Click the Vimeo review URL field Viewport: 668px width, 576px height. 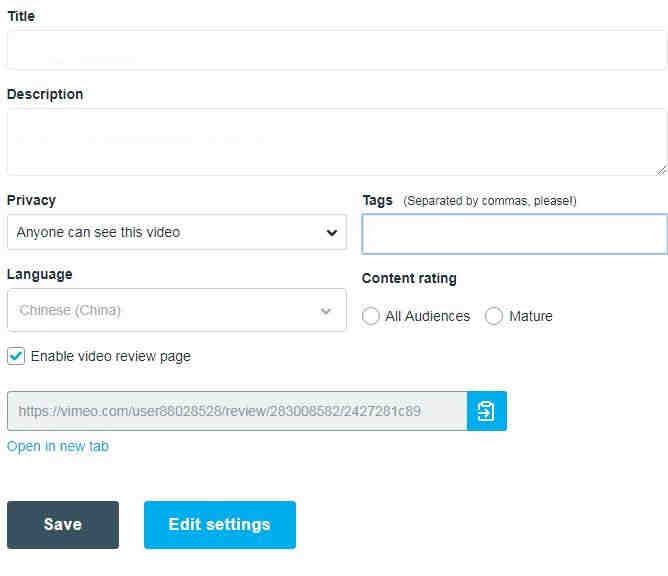(x=236, y=411)
